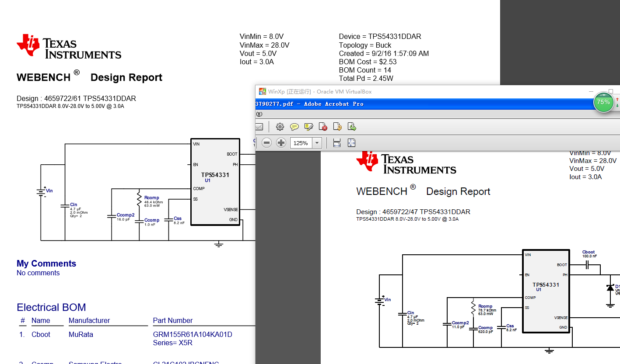Click the "Part Number" column header

(173, 320)
